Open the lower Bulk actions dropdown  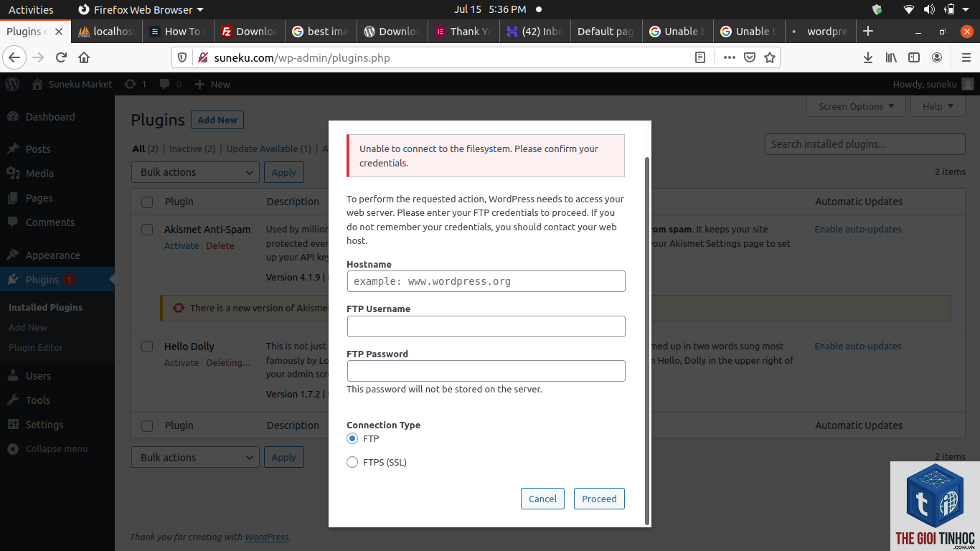tap(195, 458)
